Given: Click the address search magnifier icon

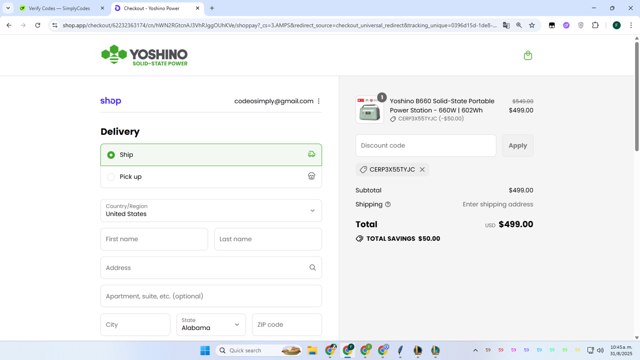Looking at the screenshot, I should [x=312, y=268].
